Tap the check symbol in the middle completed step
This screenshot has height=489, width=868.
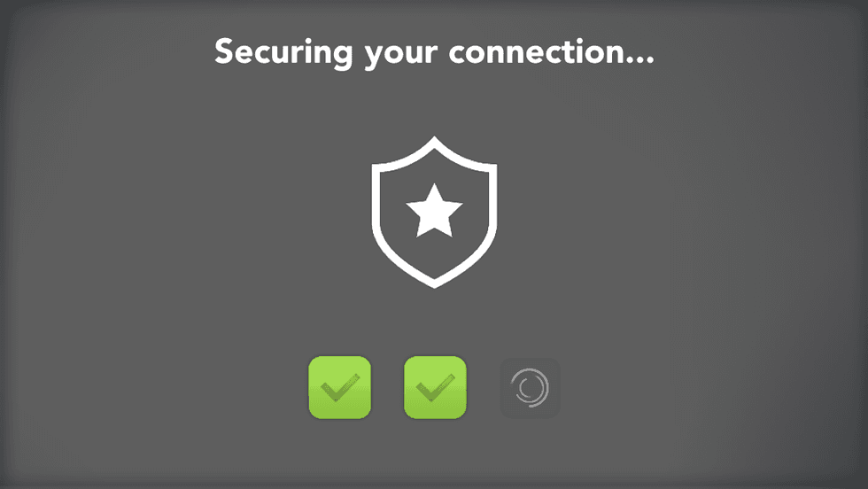(x=435, y=387)
